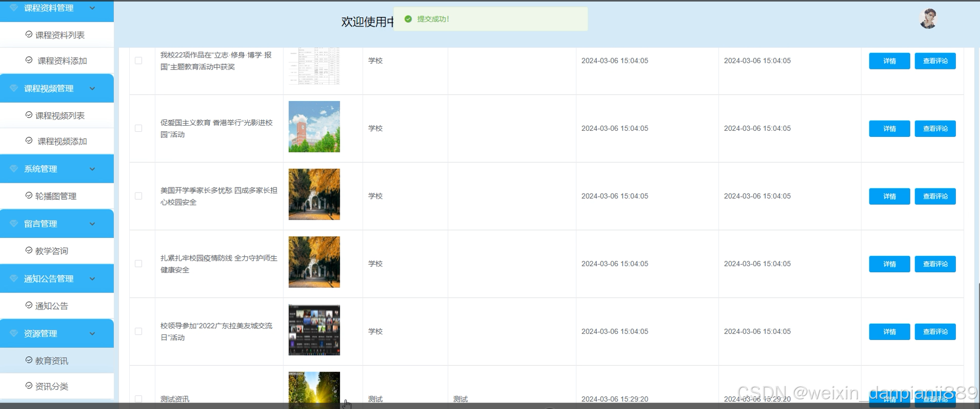Click diamond icon beside 通知公告管理
This screenshot has height=409, width=980.
click(14, 278)
